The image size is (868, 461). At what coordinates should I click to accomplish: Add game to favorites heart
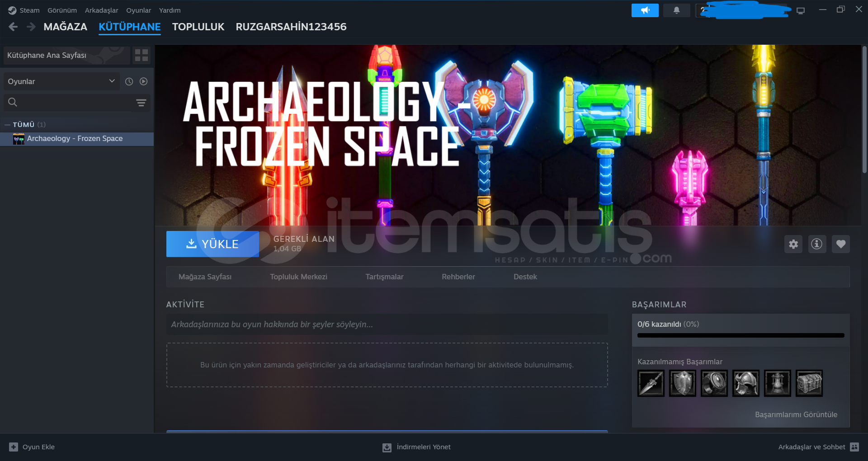(x=841, y=244)
